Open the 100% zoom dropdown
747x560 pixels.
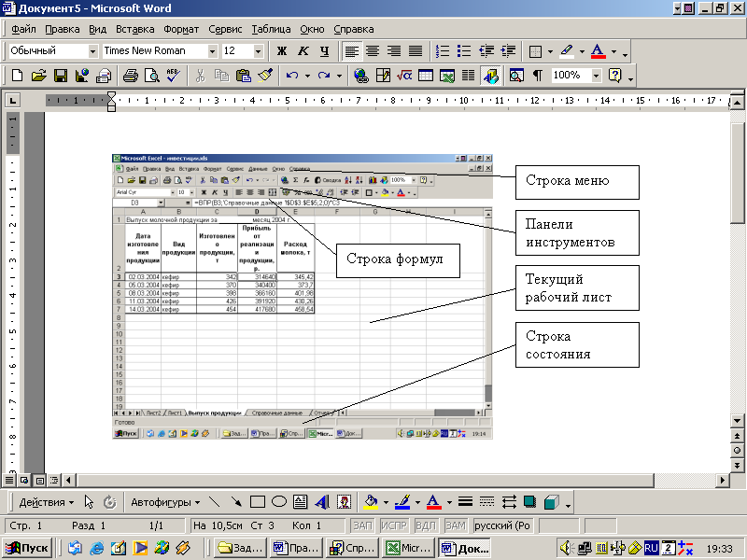596,76
